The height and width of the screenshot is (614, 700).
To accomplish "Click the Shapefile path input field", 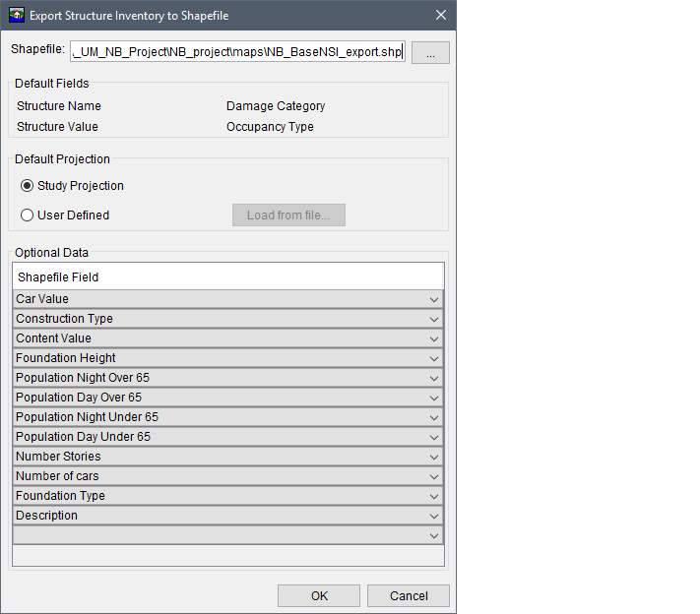I will [x=237, y=52].
